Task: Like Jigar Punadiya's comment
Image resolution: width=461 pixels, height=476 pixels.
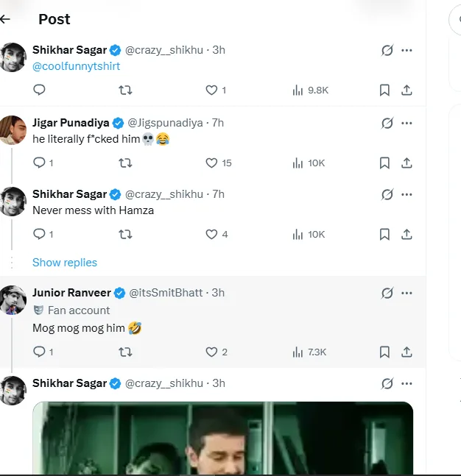Action: 212,163
